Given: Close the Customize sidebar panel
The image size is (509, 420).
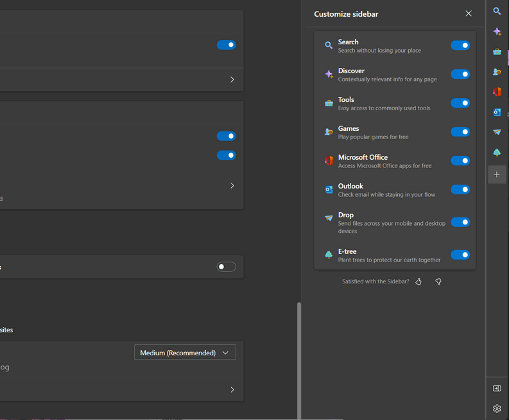Looking at the screenshot, I should pyautogui.click(x=469, y=13).
